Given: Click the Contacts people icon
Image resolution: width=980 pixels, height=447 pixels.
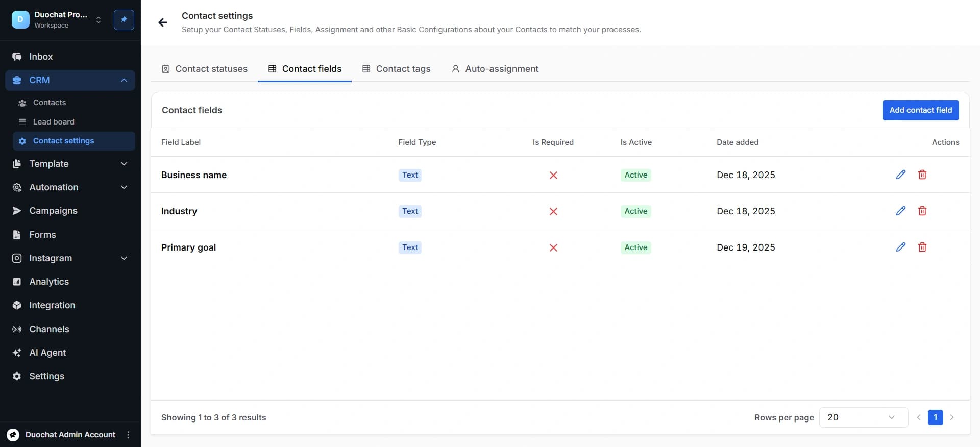Looking at the screenshot, I should (22, 103).
